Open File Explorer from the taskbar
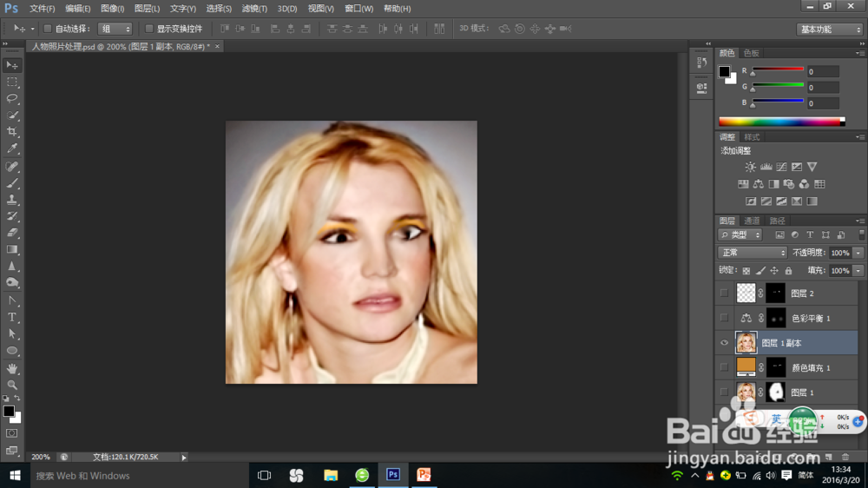 click(331, 476)
